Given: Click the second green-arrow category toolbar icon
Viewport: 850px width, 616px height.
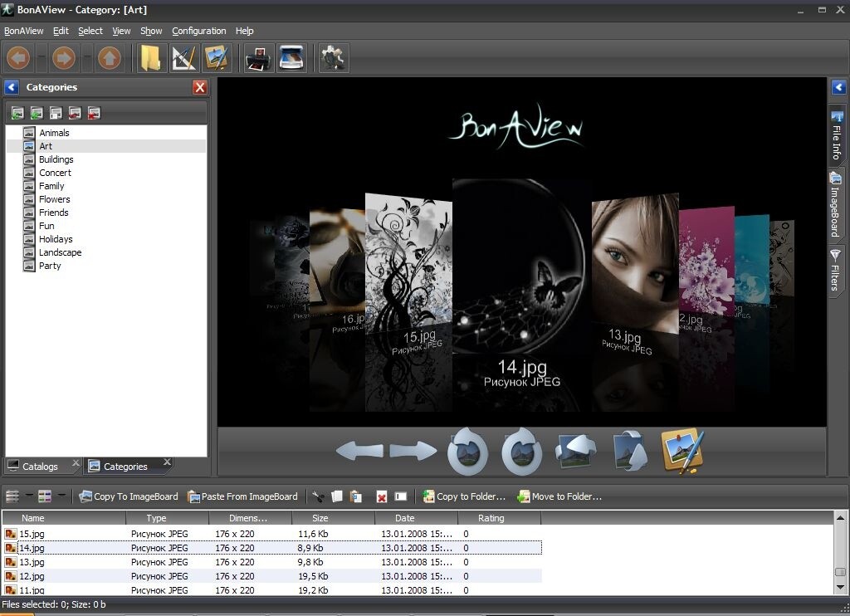Looking at the screenshot, I should click(37, 113).
